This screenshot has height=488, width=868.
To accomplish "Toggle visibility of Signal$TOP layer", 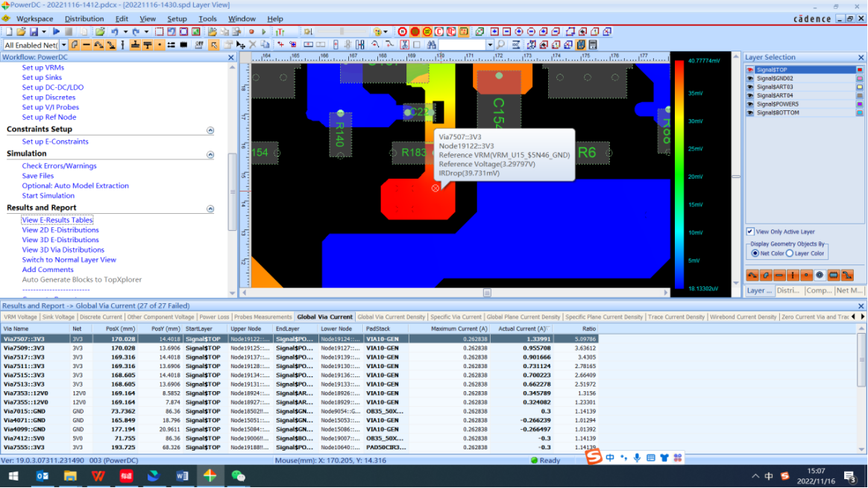I will pos(750,70).
